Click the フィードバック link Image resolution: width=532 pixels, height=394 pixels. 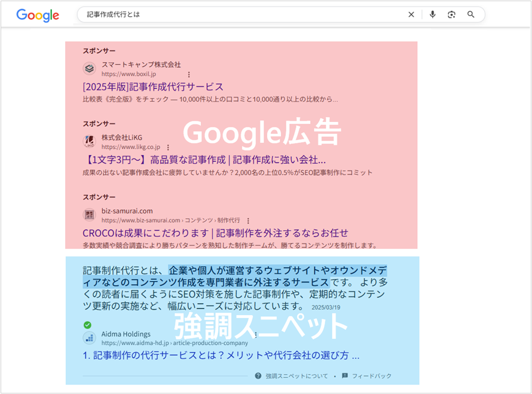[x=372, y=376]
